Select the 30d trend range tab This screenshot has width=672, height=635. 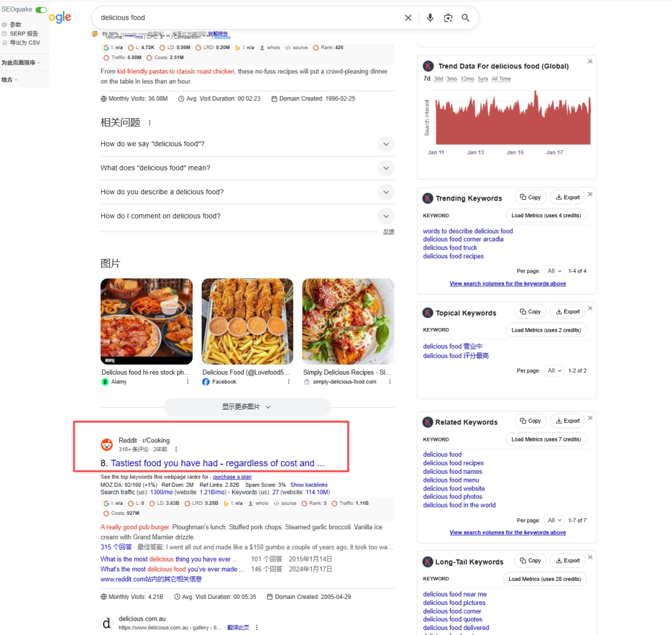438,79
